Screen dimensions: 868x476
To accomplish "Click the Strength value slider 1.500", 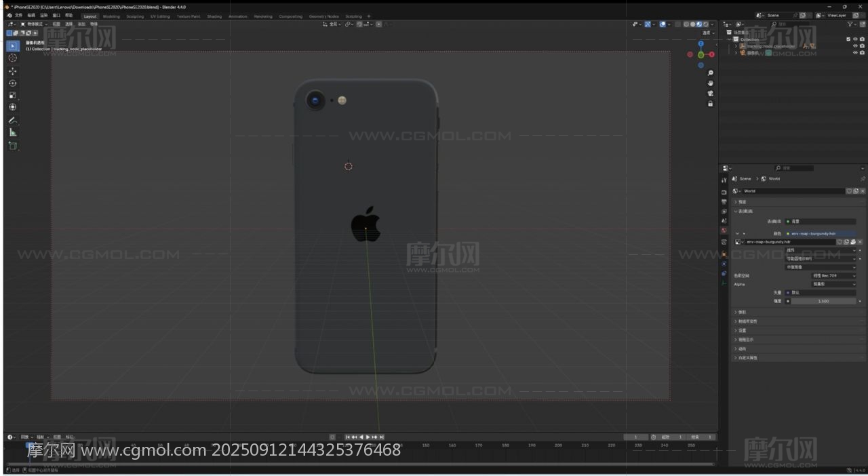I will point(823,301).
